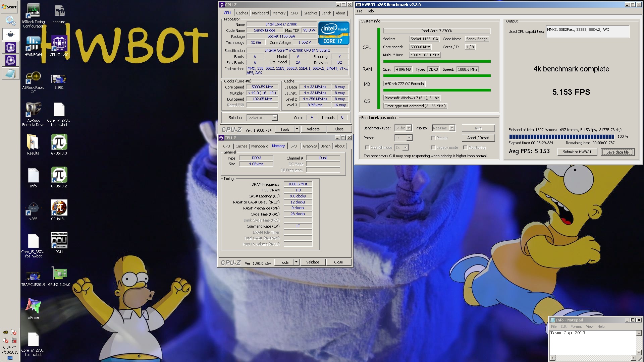Viewport: 644px width, 362px height.
Task: Open the About tab in top CPU-Z
Action: coord(340,13)
